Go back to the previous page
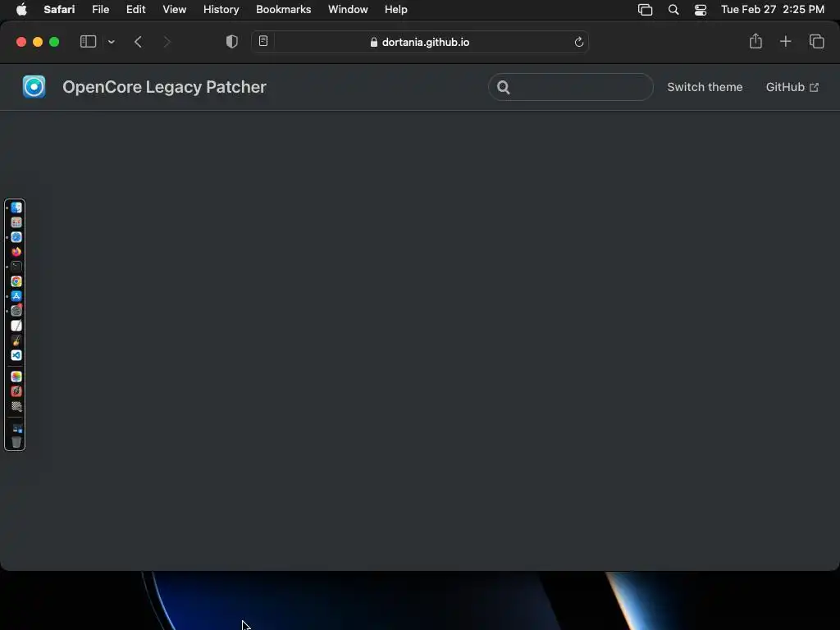This screenshot has height=630, width=840. tap(138, 42)
